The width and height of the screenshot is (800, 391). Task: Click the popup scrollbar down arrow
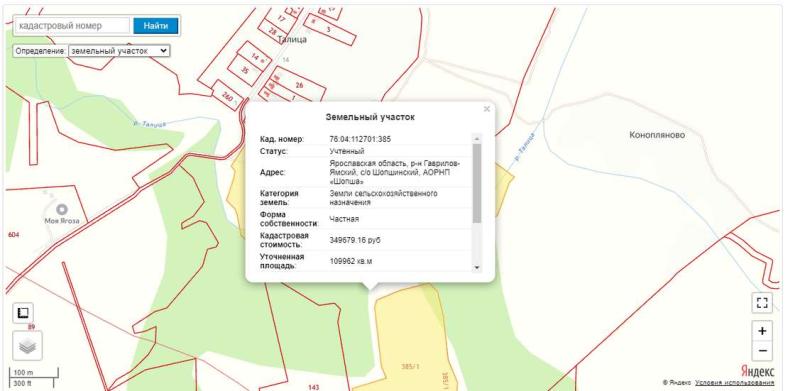[x=477, y=267]
